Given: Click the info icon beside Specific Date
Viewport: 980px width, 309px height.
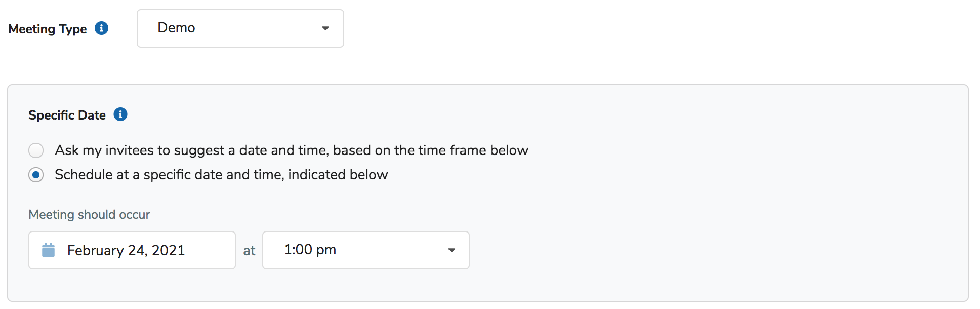Looking at the screenshot, I should coord(120,114).
